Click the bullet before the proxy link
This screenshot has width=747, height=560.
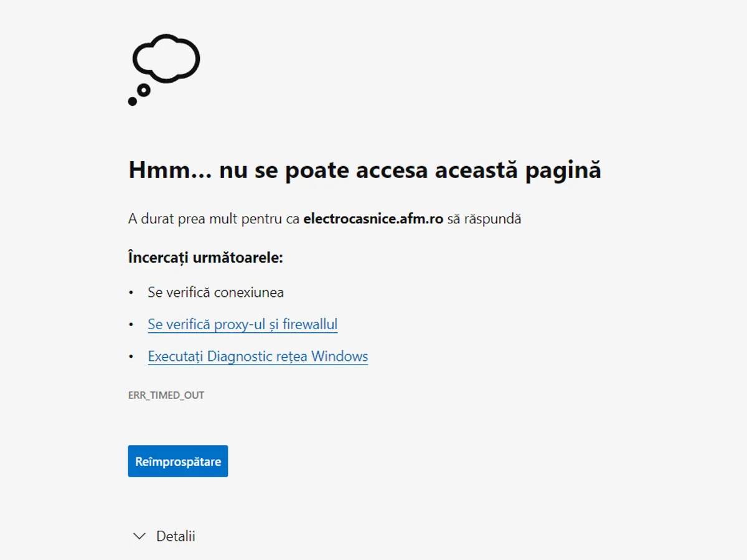pos(131,325)
